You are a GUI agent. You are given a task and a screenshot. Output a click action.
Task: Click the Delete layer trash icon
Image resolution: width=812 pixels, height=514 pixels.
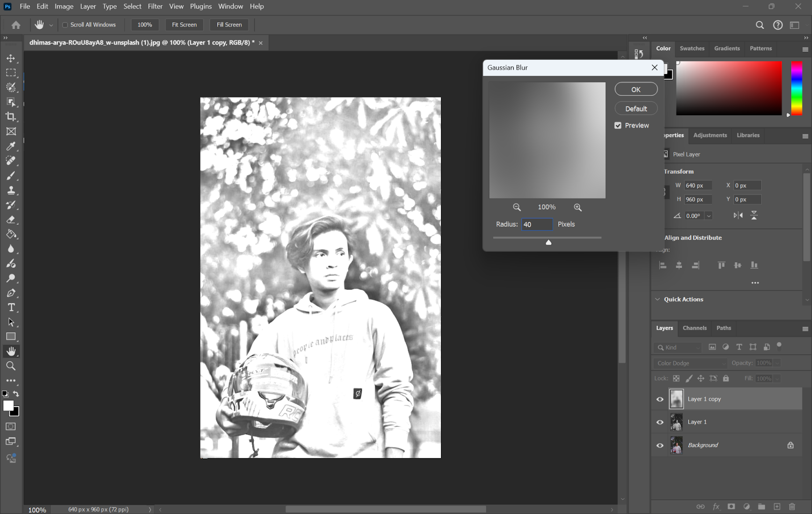click(x=792, y=506)
